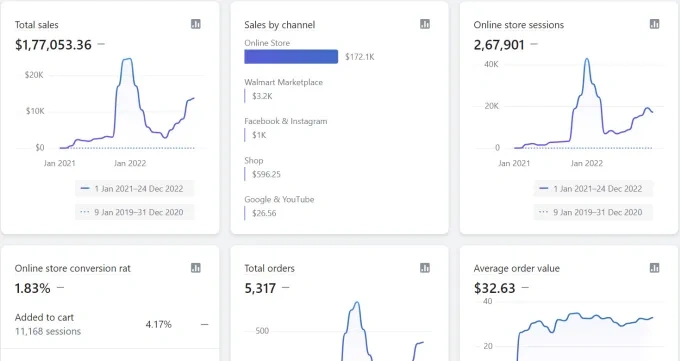Click sessions legend 1 Jan 2021–24 Dec 2022
The image size is (680, 361).
point(593,189)
